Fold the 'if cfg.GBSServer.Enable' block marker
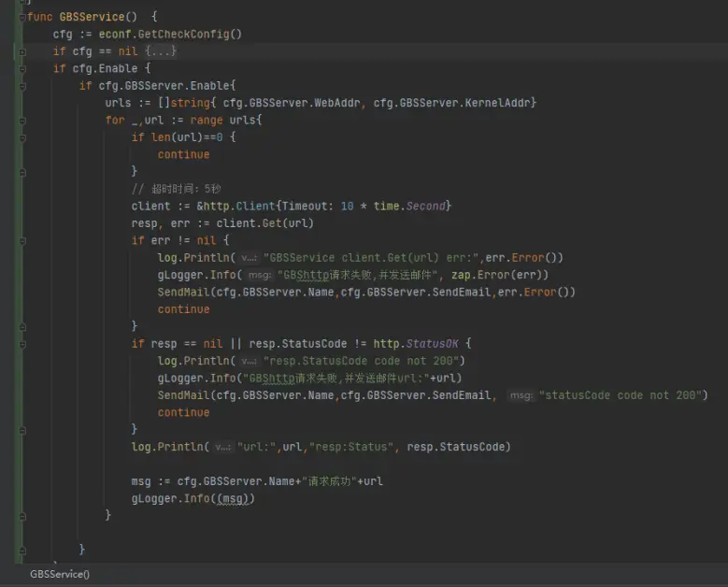Image resolution: width=728 pixels, height=587 pixels. click(x=21, y=86)
